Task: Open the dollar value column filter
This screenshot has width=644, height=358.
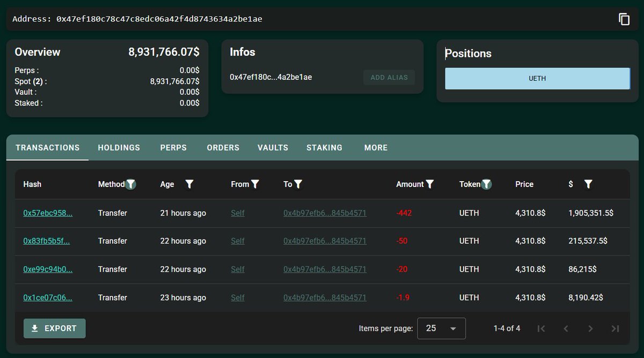Action: pos(588,184)
